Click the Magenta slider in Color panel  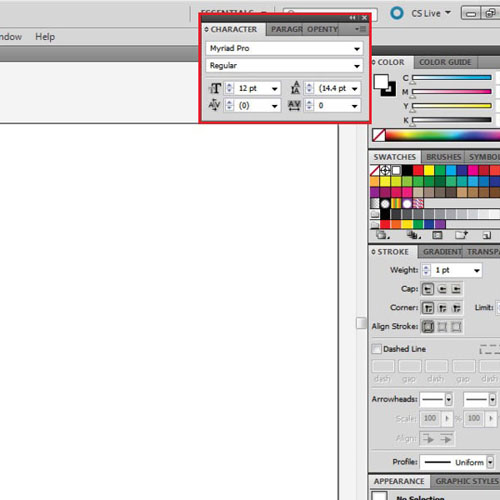[452, 92]
